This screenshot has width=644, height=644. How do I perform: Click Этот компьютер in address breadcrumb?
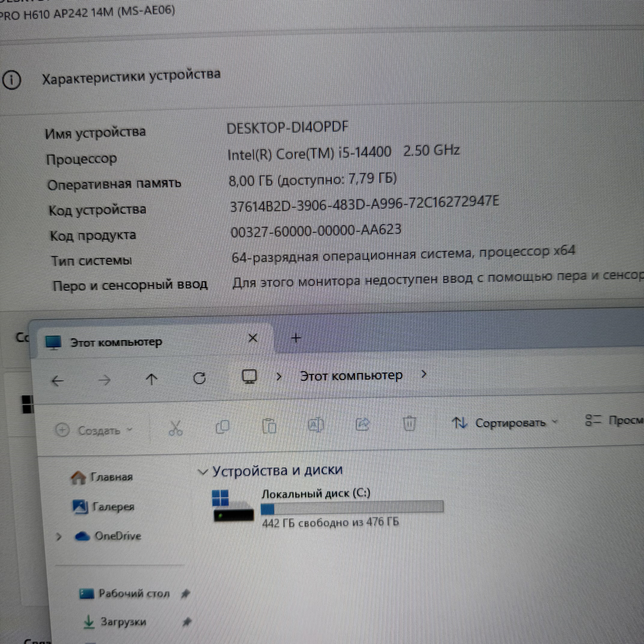tap(351, 376)
